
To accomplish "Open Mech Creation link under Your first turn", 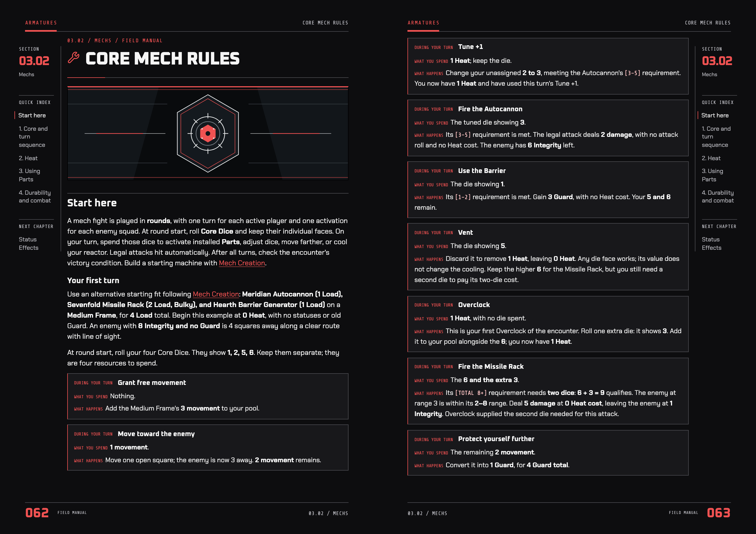I will (x=216, y=294).
